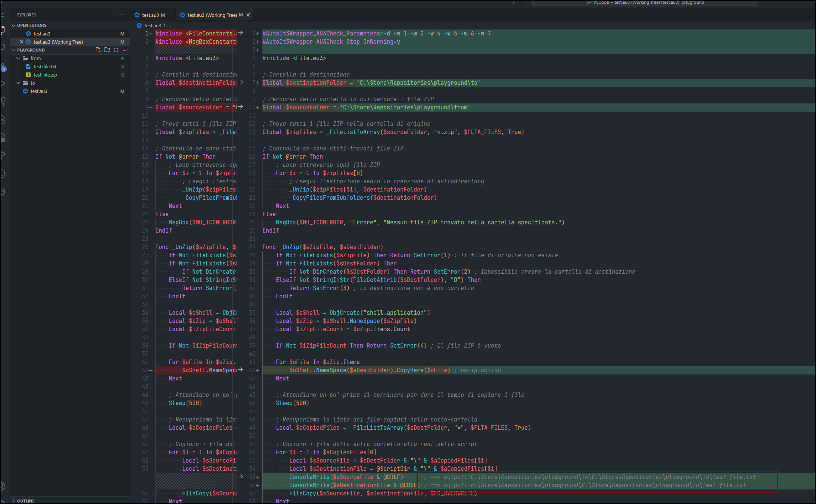Select test.au3 (Working Tree) in Open Editors

[70, 42]
